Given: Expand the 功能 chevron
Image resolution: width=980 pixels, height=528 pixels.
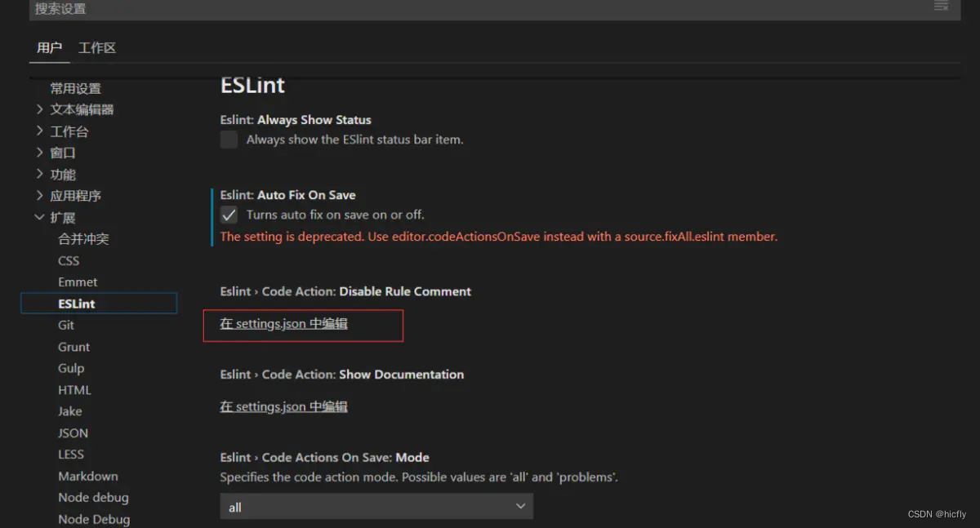Looking at the screenshot, I should [40, 174].
